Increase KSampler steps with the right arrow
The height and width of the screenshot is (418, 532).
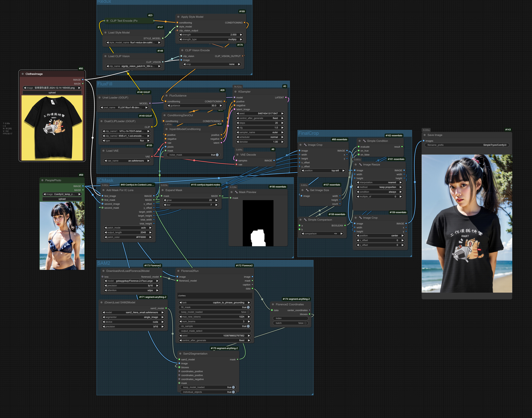282,123
